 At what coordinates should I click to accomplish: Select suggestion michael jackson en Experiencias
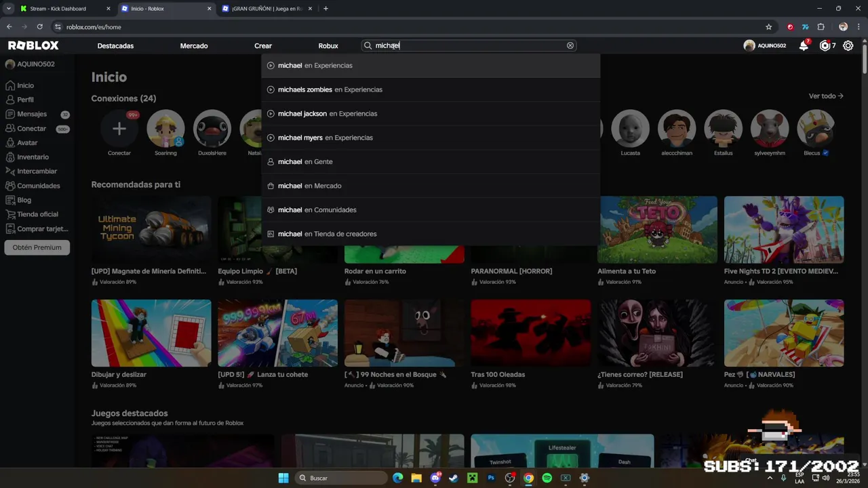tap(431, 114)
